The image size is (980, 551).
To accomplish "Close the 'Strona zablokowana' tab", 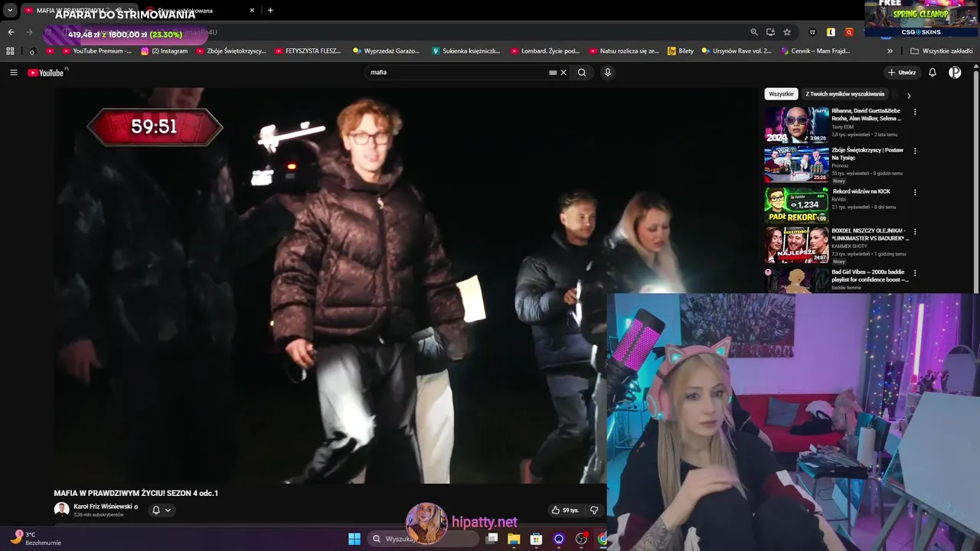I will tap(252, 10).
